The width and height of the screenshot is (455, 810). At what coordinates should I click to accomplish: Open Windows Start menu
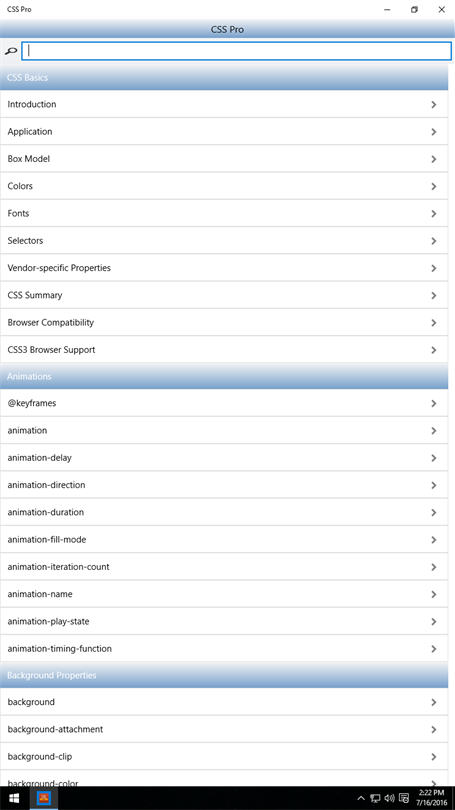(14, 798)
